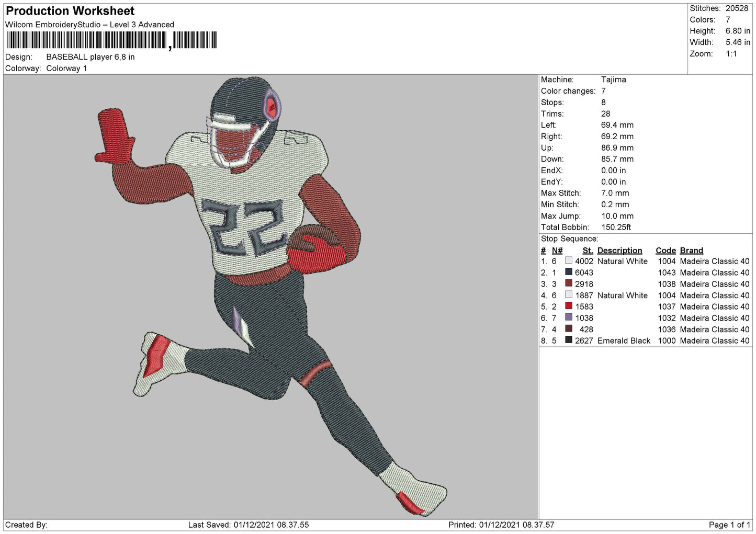The height and width of the screenshot is (534, 756).
Task: Click the embroidered football player design preview
Action: point(272,296)
